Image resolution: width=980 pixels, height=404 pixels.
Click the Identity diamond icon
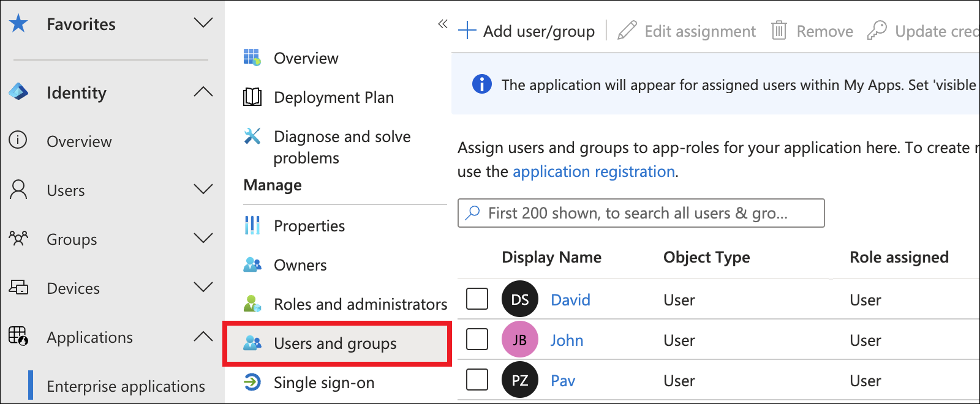[18, 92]
